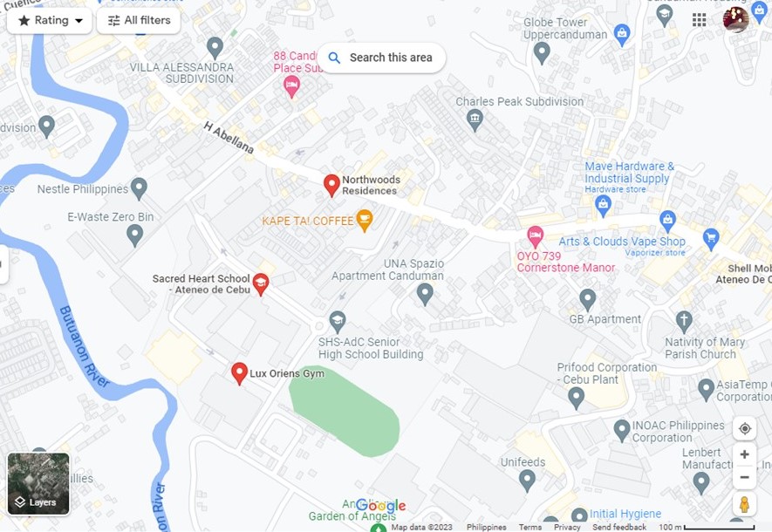Show your location with crosshair button

coord(744,428)
